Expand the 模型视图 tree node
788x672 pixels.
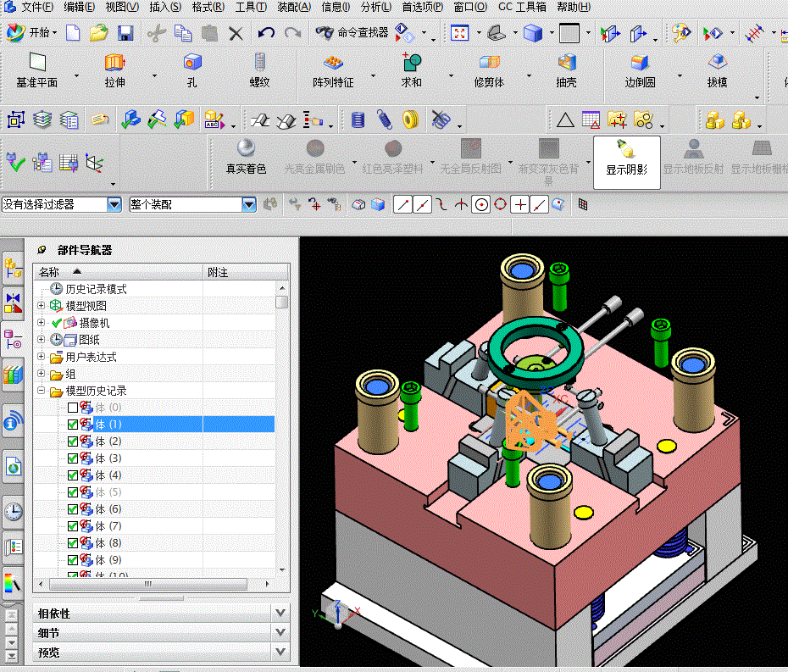42,306
